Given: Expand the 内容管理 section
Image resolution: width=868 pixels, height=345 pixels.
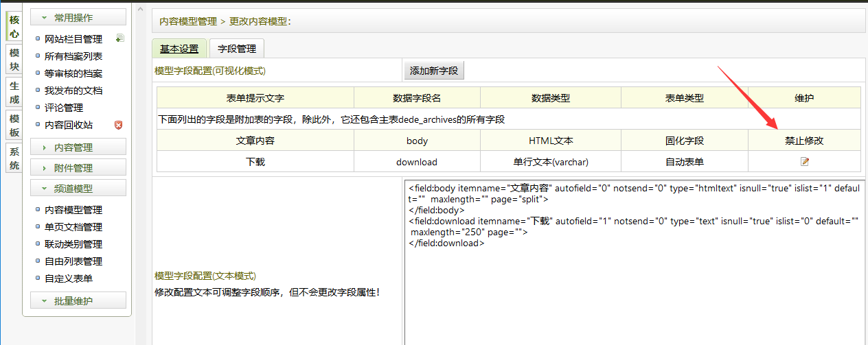Looking at the screenshot, I should click(x=78, y=147).
